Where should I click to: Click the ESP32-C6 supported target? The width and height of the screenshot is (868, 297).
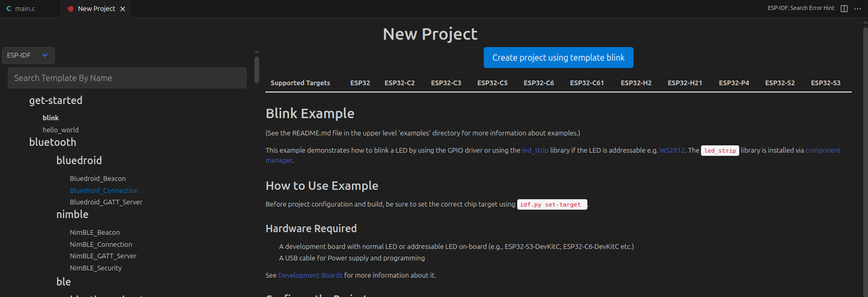point(539,83)
